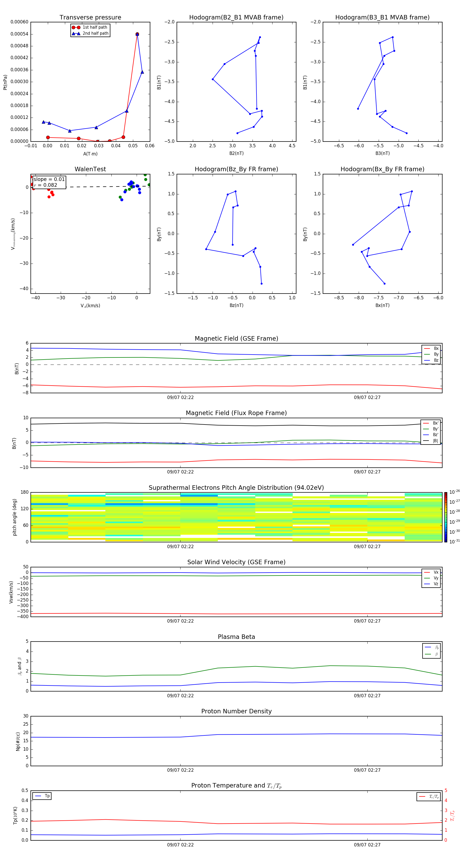This screenshot has height=868, width=473.
Task: Click 'Proton Number Density' panel title
Action: click(x=236, y=711)
